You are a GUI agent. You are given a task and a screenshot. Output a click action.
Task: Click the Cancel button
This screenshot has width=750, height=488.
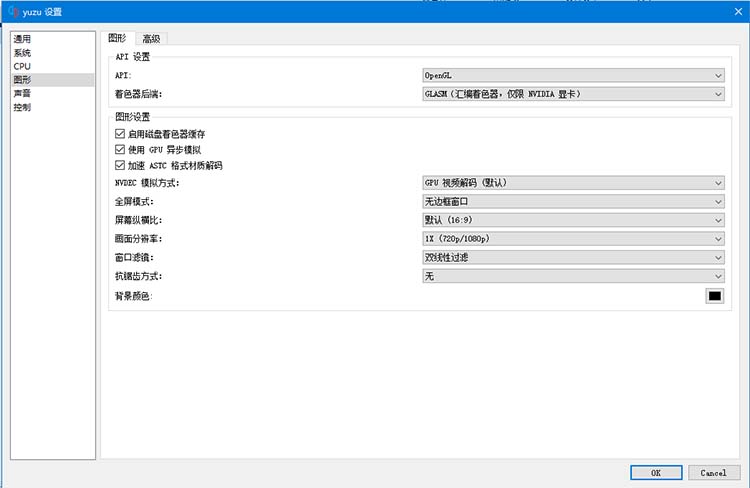pyautogui.click(x=713, y=472)
